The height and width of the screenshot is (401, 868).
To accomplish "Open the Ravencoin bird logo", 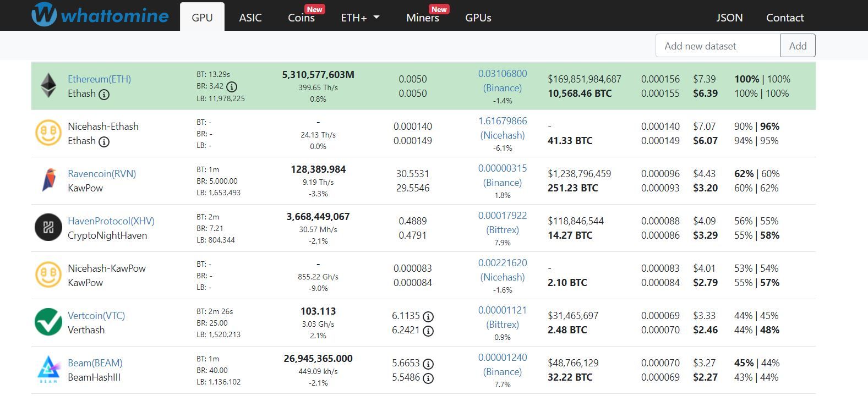I will point(48,180).
